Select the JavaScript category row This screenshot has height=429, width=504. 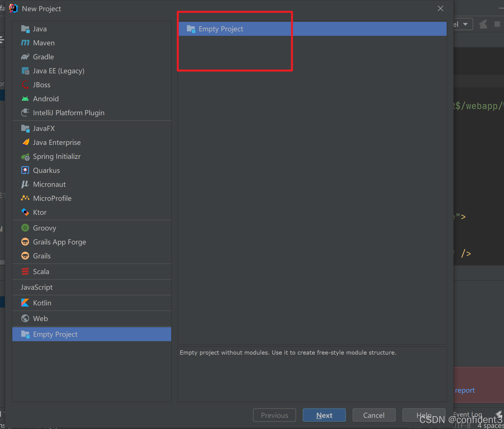[92, 287]
